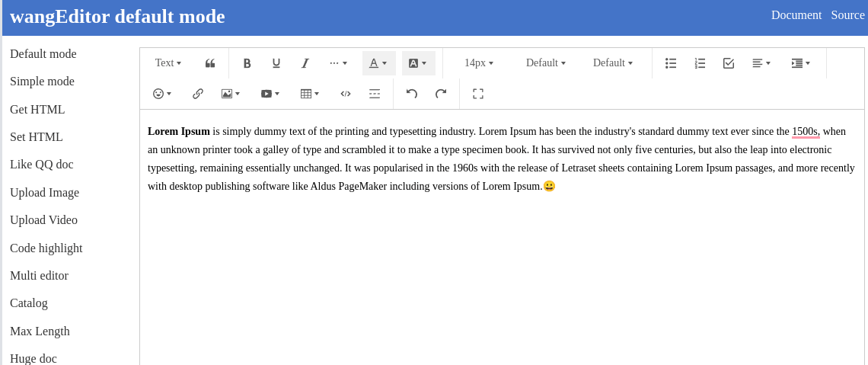Create a numbered list
Screen dimensions: 868x365
[700, 63]
